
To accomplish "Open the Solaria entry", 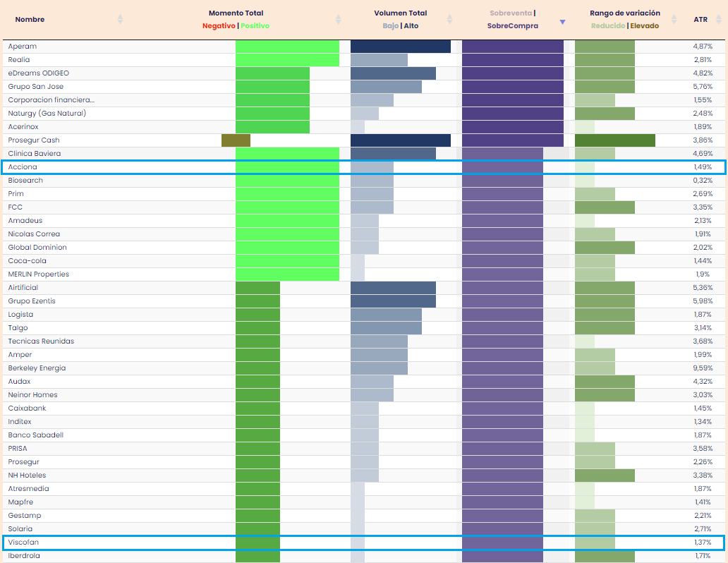I will (20, 529).
